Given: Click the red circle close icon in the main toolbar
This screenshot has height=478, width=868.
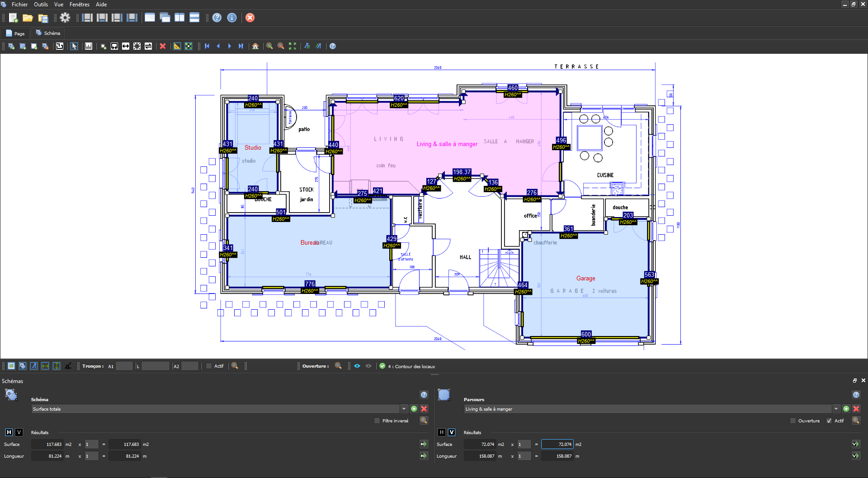Looking at the screenshot, I should click(250, 18).
